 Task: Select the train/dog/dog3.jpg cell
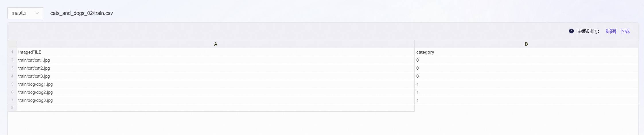pyautogui.click(x=216, y=100)
